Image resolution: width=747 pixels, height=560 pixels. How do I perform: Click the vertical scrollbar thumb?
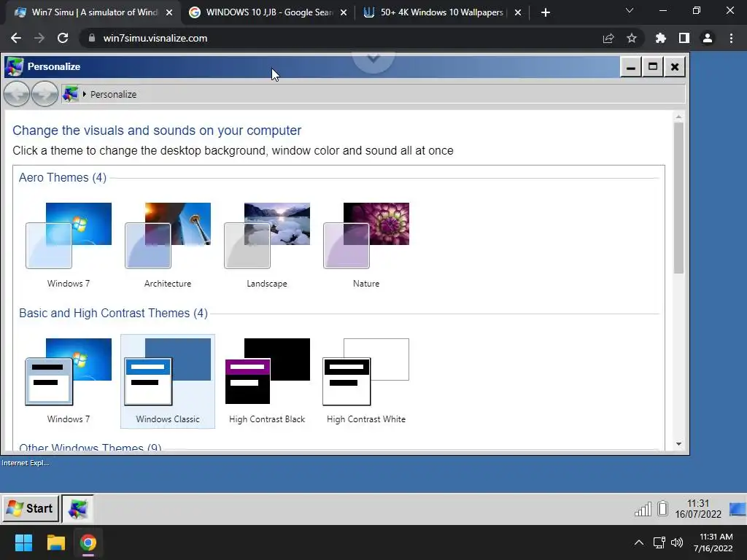(x=679, y=198)
